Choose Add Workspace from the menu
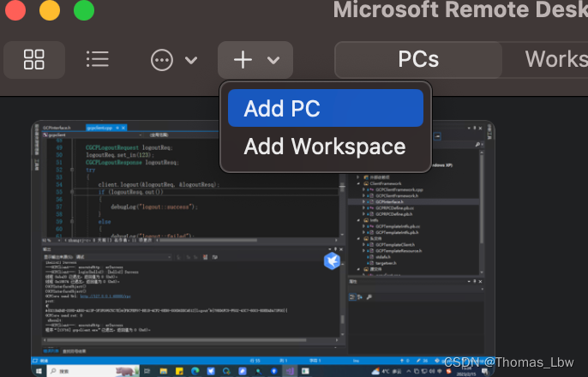This screenshot has width=588, height=377. tap(326, 147)
